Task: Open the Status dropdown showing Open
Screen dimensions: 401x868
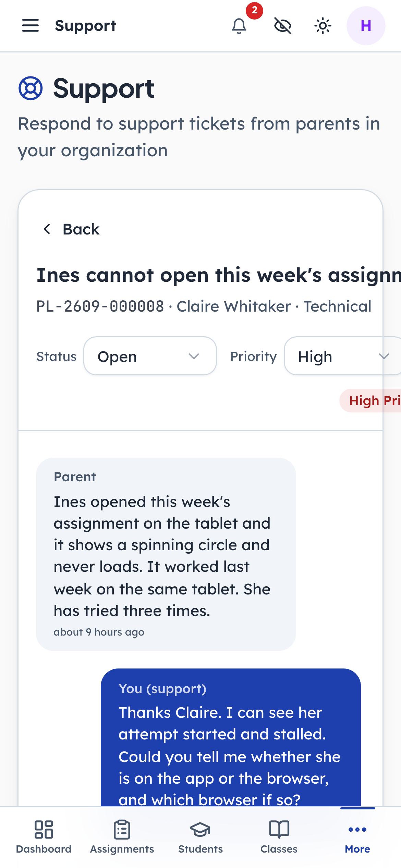Action: [150, 356]
